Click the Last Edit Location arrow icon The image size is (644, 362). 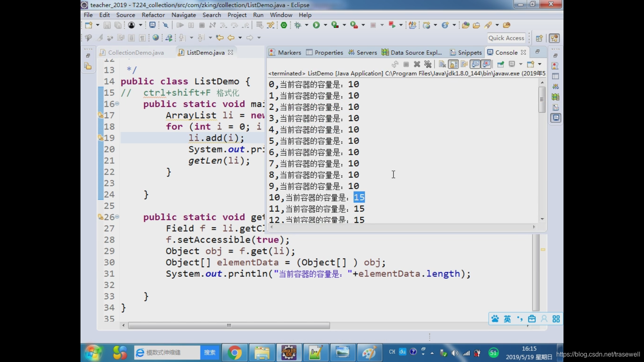220,38
